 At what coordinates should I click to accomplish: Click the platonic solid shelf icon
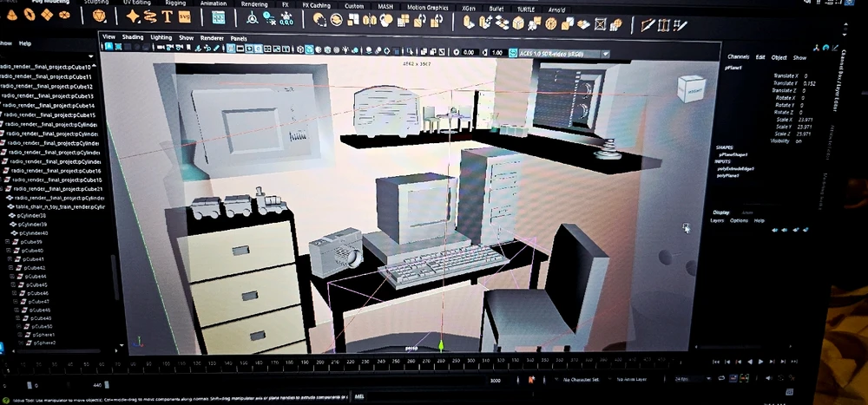(x=99, y=16)
